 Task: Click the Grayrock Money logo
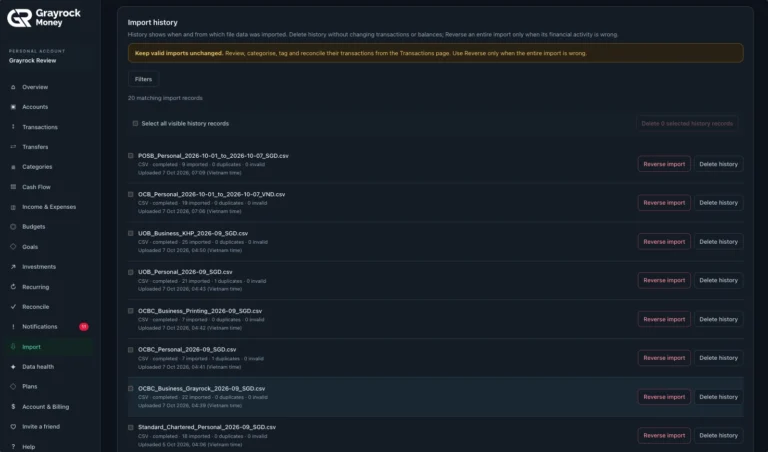(44, 18)
